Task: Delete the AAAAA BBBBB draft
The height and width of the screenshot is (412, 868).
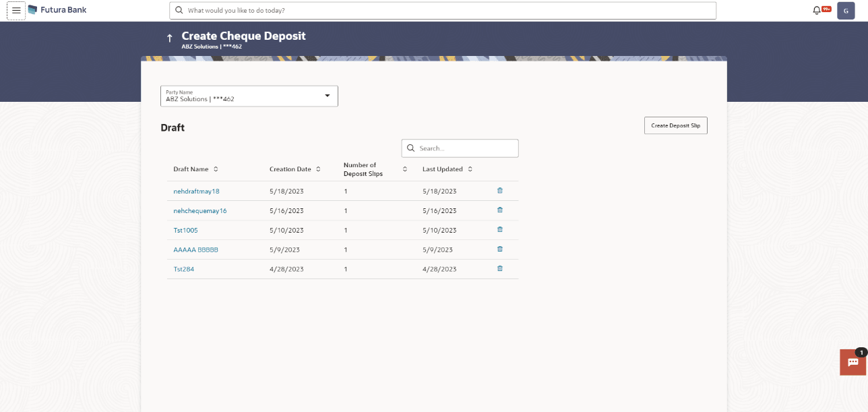Action: coord(499,249)
